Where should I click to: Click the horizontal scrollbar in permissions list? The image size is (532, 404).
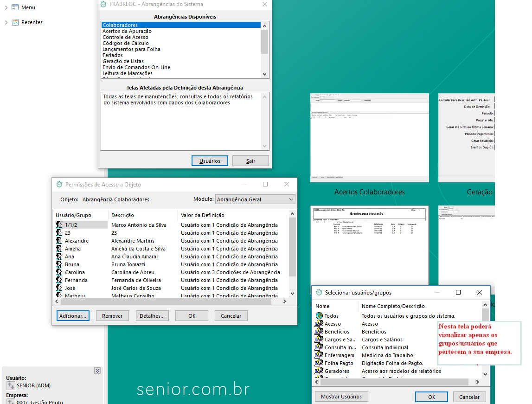(167, 301)
